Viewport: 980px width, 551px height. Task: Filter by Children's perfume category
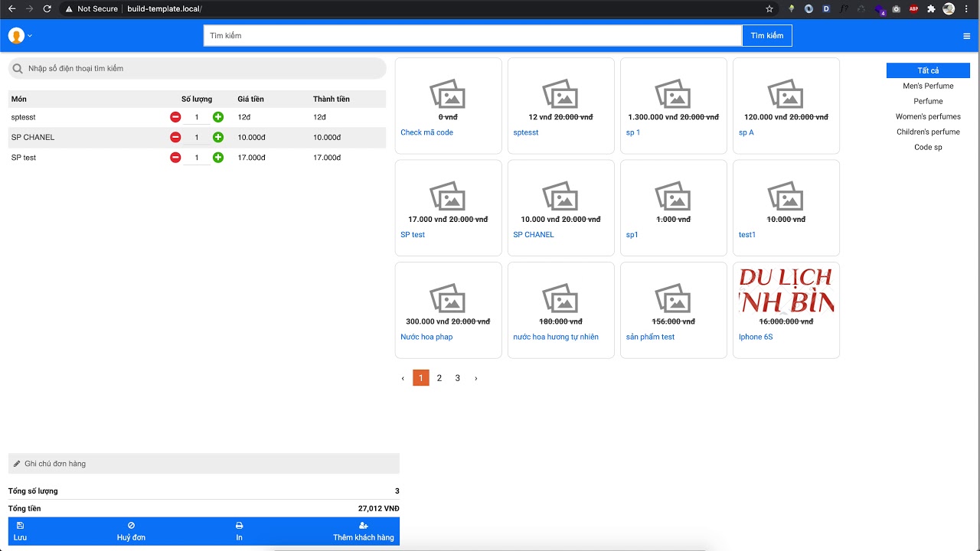[928, 132]
